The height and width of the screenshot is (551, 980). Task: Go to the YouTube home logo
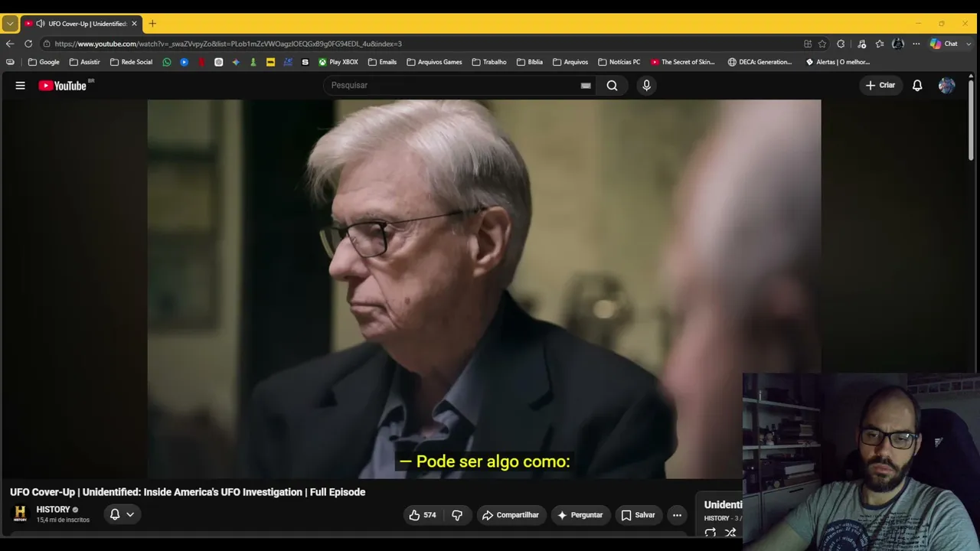coord(63,86)
